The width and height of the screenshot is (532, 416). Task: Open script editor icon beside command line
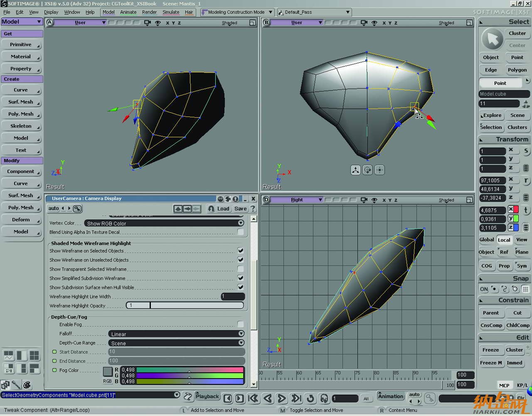click(188, 396)
